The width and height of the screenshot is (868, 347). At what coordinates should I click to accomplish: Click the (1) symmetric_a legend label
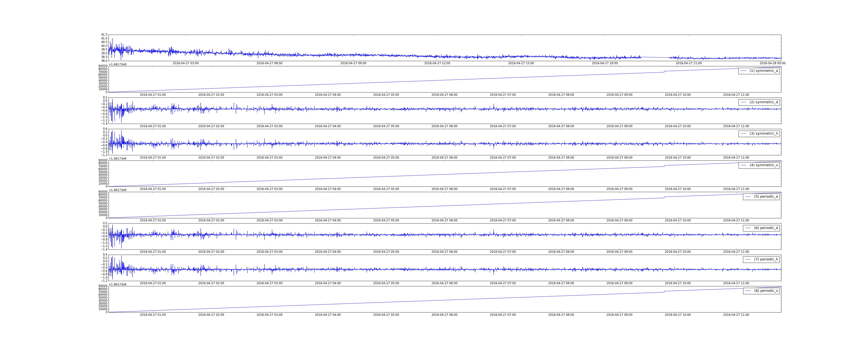point(763,71)
